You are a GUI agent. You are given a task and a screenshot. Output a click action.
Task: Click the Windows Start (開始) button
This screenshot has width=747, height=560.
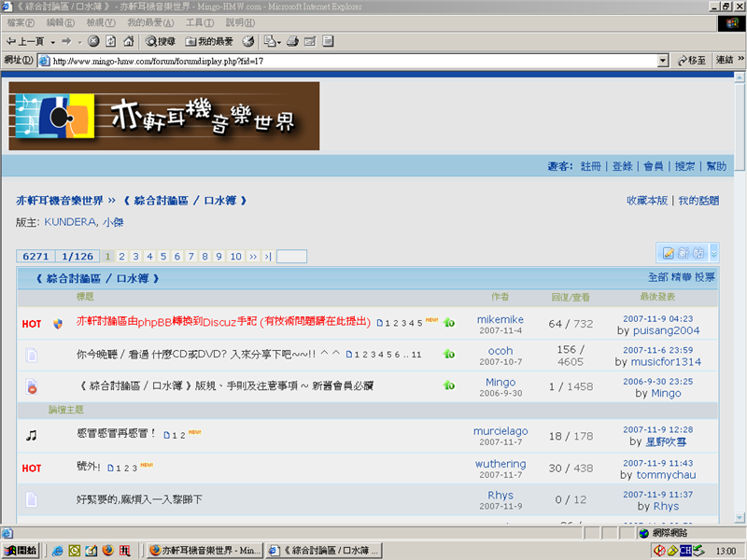click(x=21, y=551)
